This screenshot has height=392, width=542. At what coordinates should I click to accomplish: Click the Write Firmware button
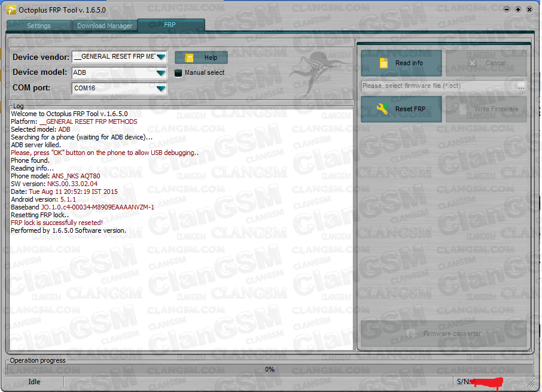point(486,109)
